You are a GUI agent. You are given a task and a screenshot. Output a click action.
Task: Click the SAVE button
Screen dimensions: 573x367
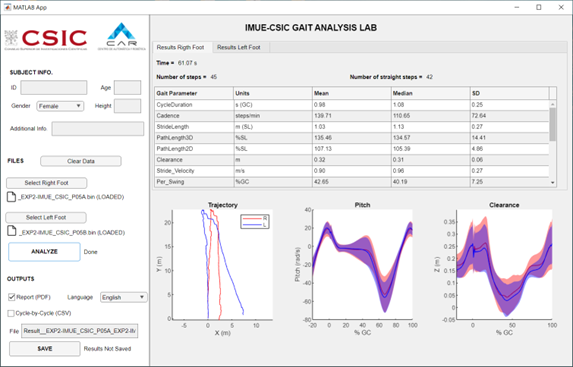click(45, 349)
